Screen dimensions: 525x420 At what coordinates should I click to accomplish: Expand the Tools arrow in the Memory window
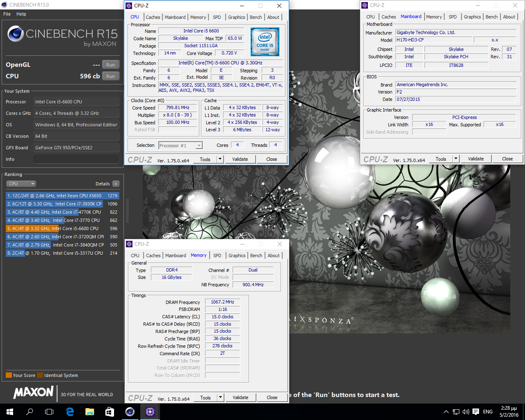tap(220, 397)
